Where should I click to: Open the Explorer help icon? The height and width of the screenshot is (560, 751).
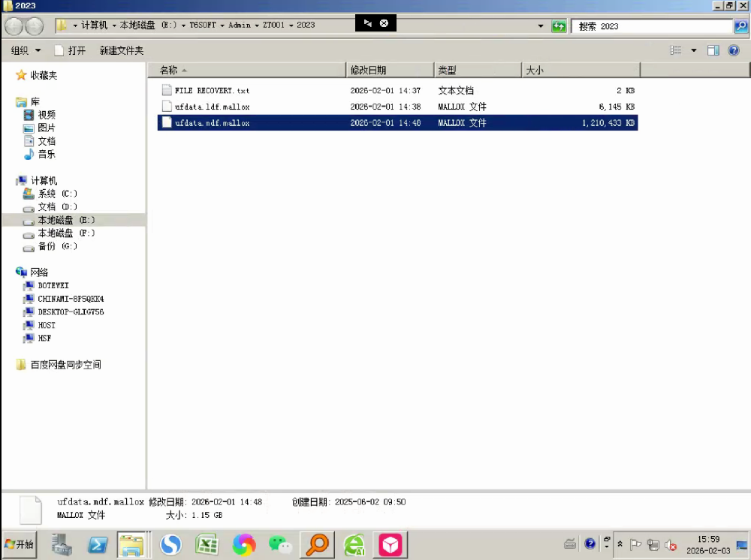coord(734,50)
